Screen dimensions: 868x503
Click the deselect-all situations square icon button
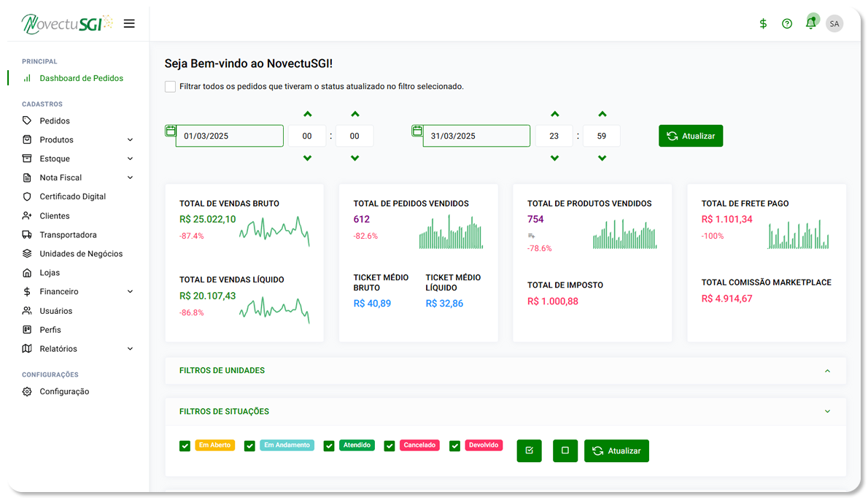565,450
